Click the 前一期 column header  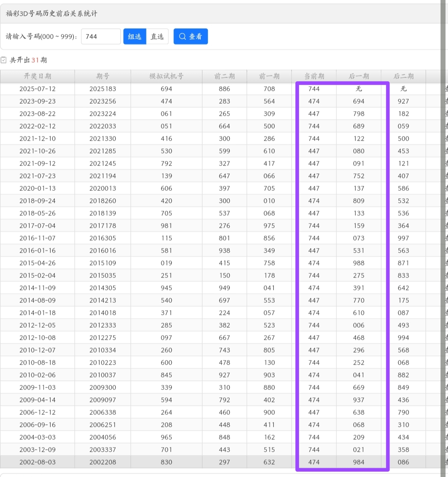point(269,76)
